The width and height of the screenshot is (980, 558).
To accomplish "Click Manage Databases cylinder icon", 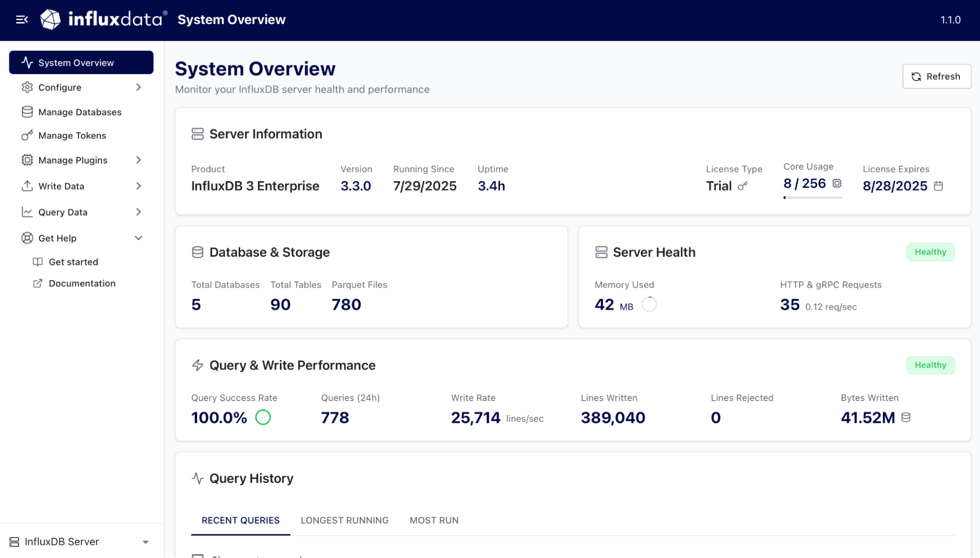I will 27,112.
